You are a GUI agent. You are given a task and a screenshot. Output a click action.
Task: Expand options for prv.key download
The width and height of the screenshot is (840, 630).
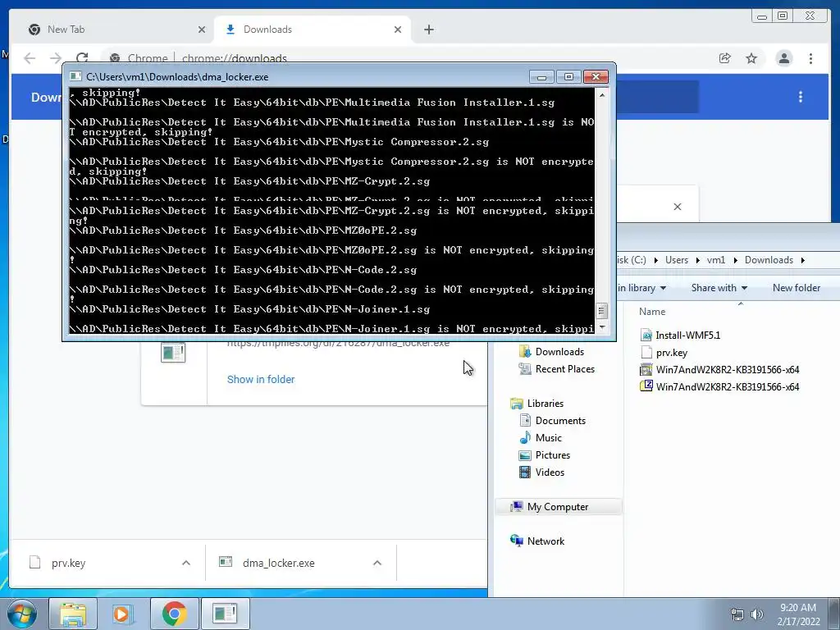tap(186, 563)
